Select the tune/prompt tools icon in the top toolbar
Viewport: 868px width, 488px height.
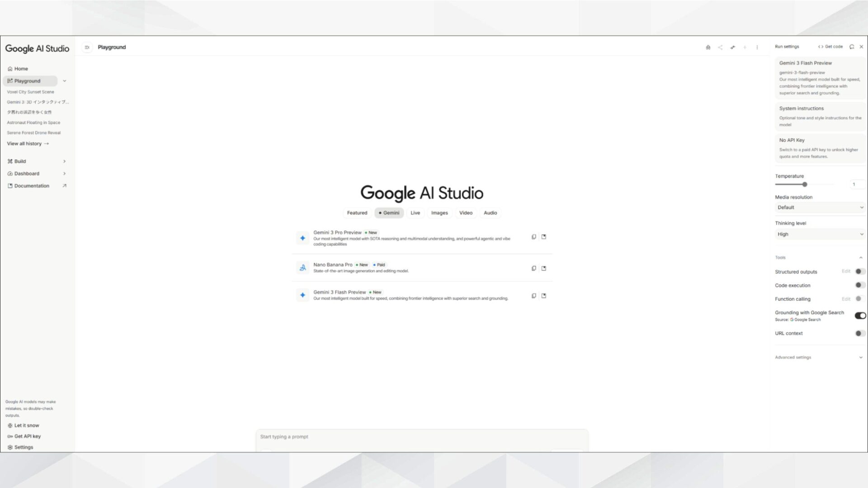732,47
